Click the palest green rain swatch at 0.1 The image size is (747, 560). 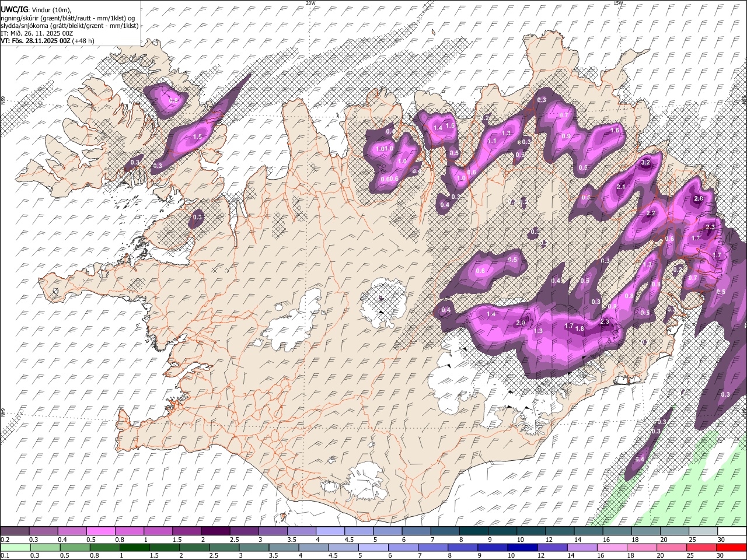[x=15, y=547]
